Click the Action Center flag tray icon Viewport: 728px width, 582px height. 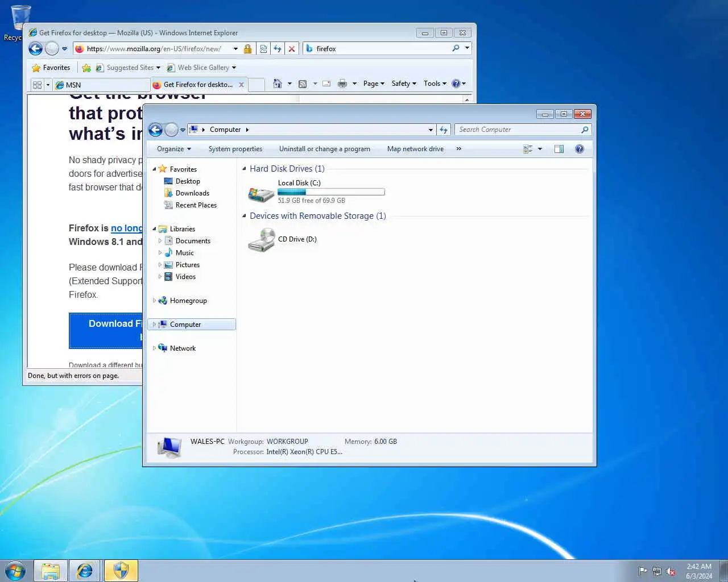pyautogui.click(x=643, y=571)
